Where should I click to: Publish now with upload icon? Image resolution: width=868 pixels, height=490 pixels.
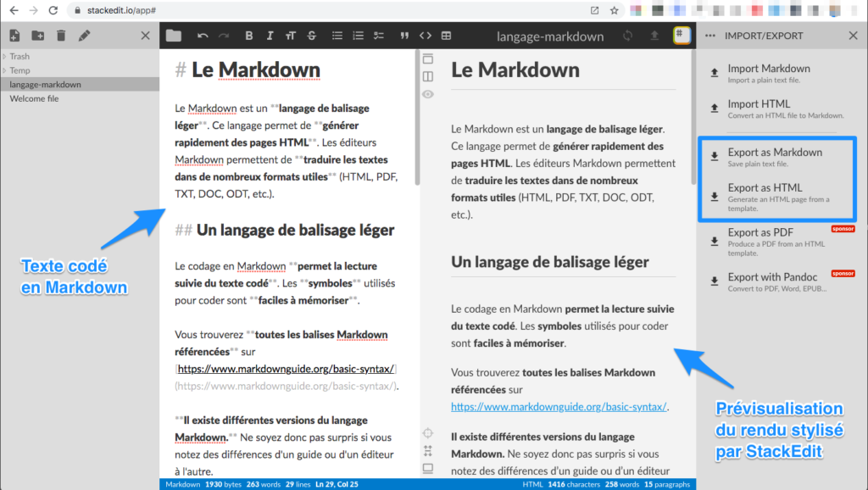[654, 36]
